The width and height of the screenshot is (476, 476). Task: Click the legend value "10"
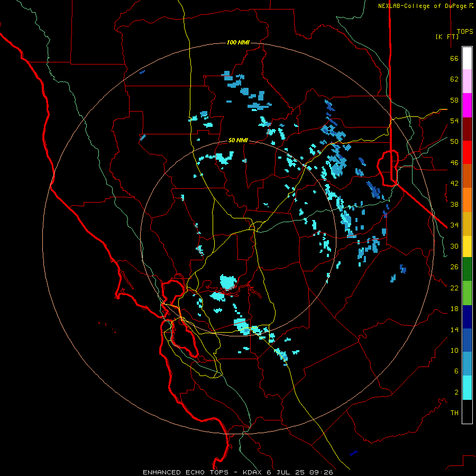tap(454, 351)
